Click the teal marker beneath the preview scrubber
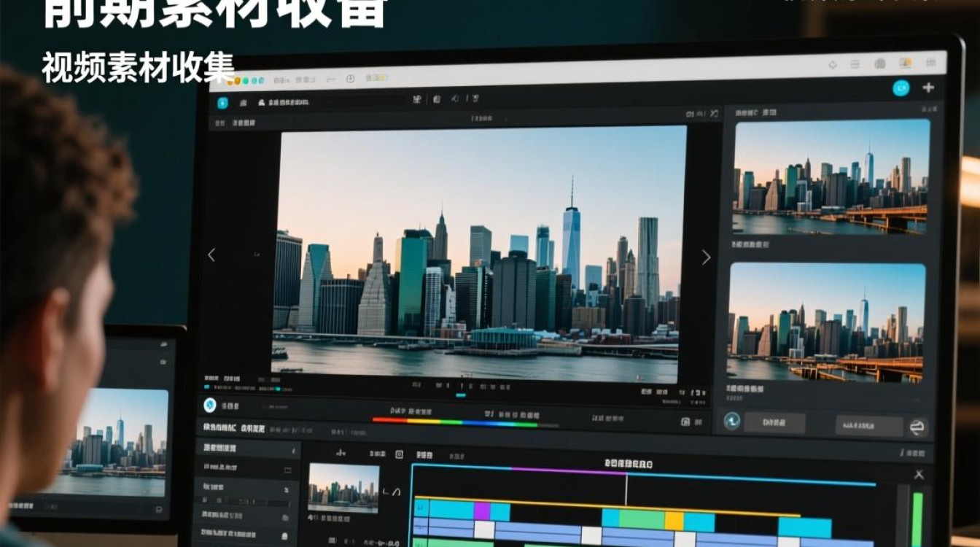This screenshot has width=980, height=547. coord(460,395)
